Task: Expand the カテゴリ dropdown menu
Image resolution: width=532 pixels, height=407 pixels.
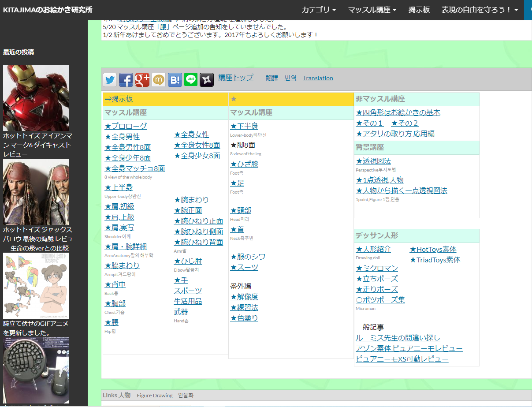Action: click(319, 10)
